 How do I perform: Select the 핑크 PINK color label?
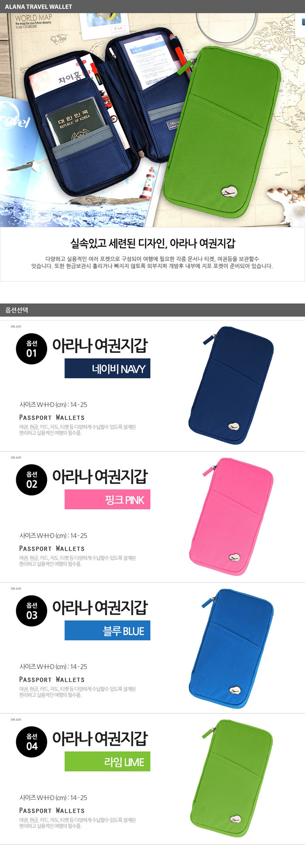(x=107, y=499)
